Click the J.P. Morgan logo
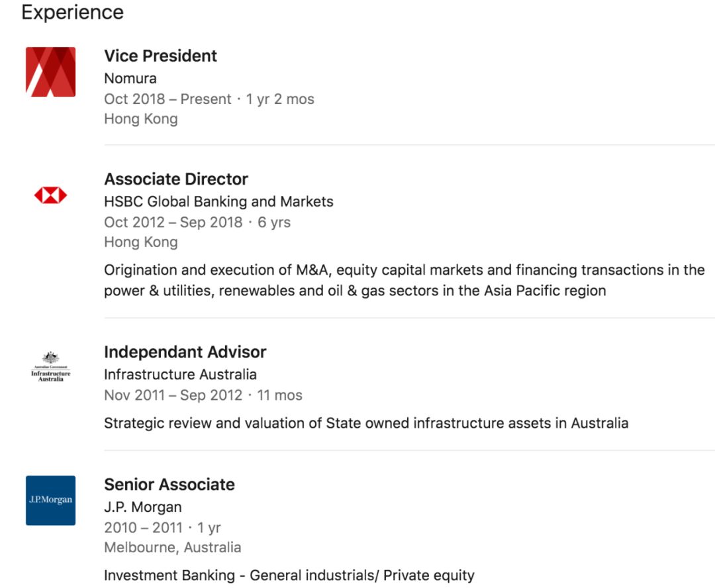The height and width of the screenshot is (588, 715). tap(50, 500)
